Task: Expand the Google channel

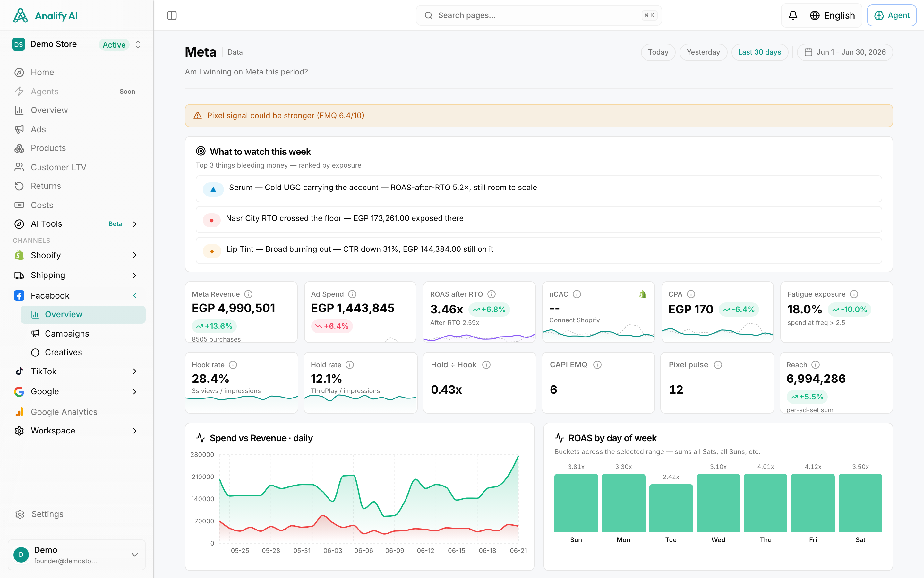Action: [x=135, y=391]
